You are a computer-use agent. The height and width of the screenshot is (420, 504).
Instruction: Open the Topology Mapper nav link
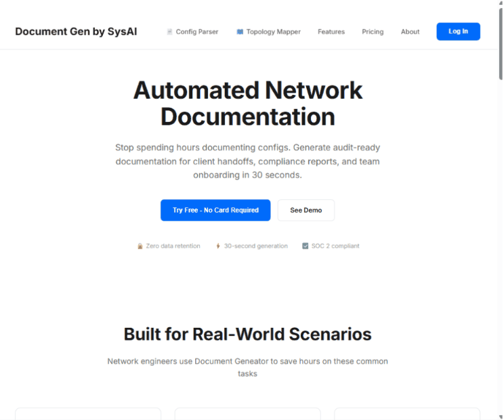pos(269,32)
